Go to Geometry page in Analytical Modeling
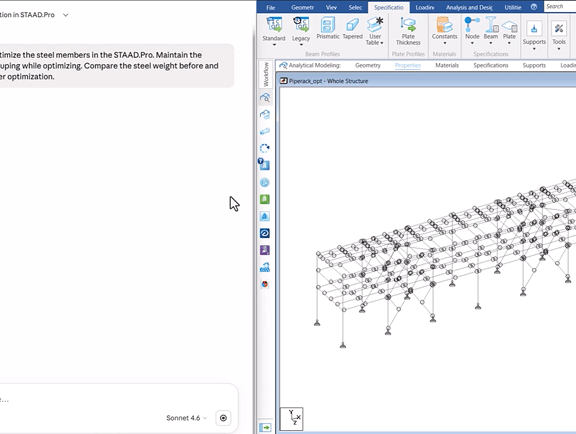This screenshot has width=576, height=434. [368, 65]
